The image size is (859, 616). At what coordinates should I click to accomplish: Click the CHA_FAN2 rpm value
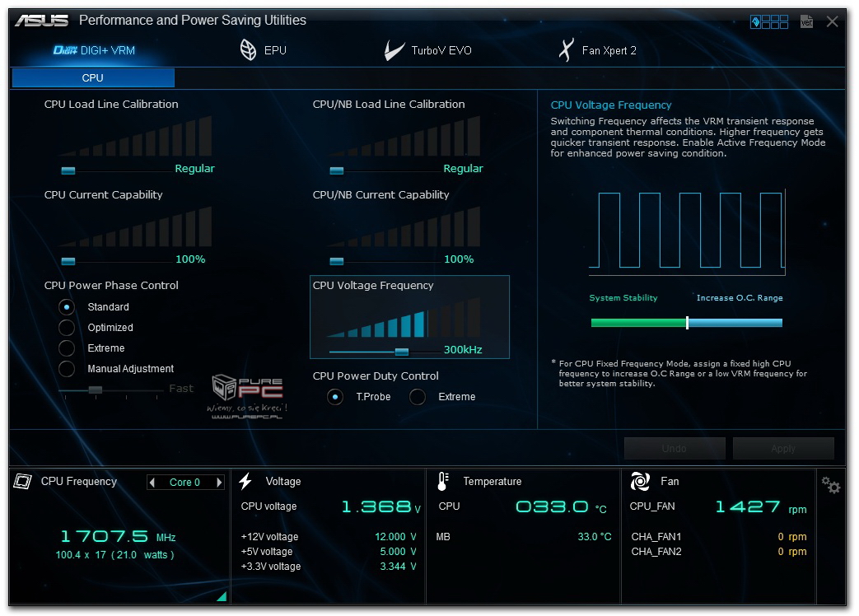pos(792,552)
